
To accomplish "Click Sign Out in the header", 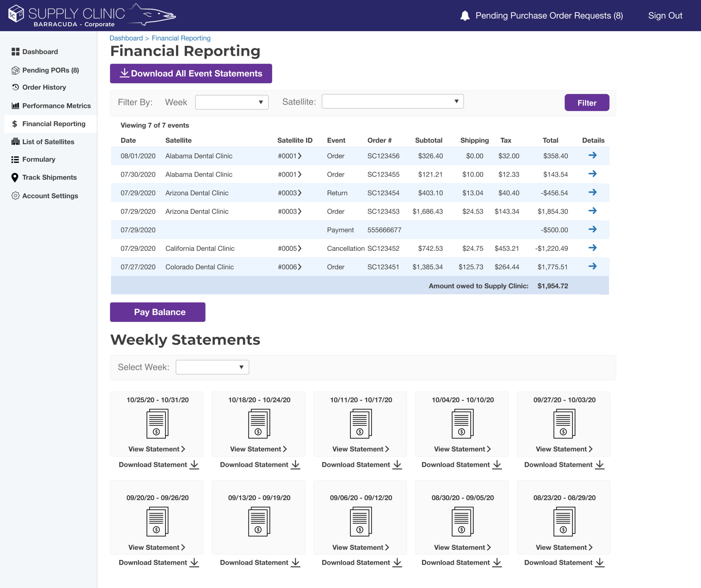I will click(665, 16).
